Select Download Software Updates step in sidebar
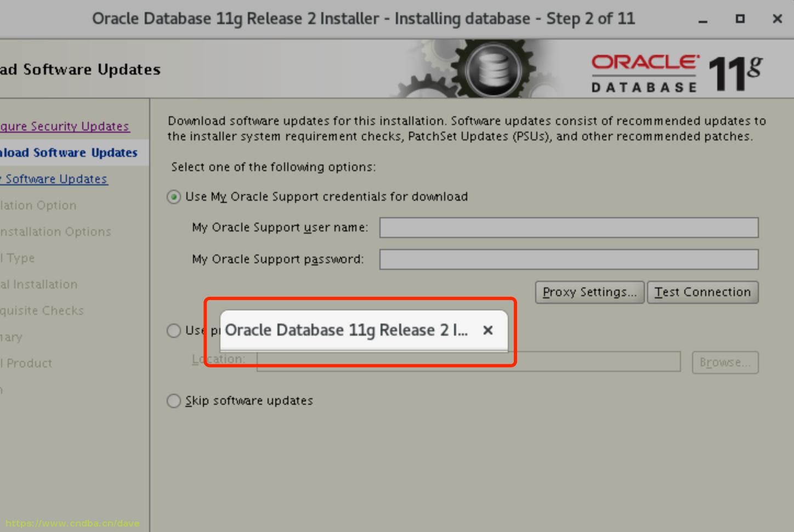This screenshot has height=532, width=794. point(69,152)
